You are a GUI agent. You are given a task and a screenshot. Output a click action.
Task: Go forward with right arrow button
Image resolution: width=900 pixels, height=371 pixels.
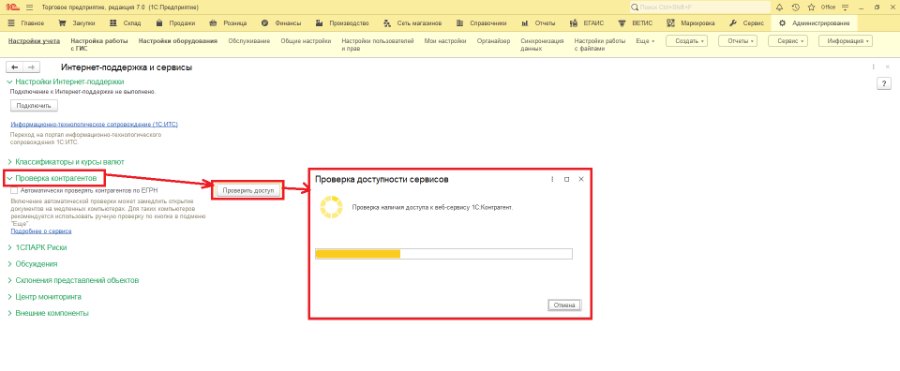point(31,67)
